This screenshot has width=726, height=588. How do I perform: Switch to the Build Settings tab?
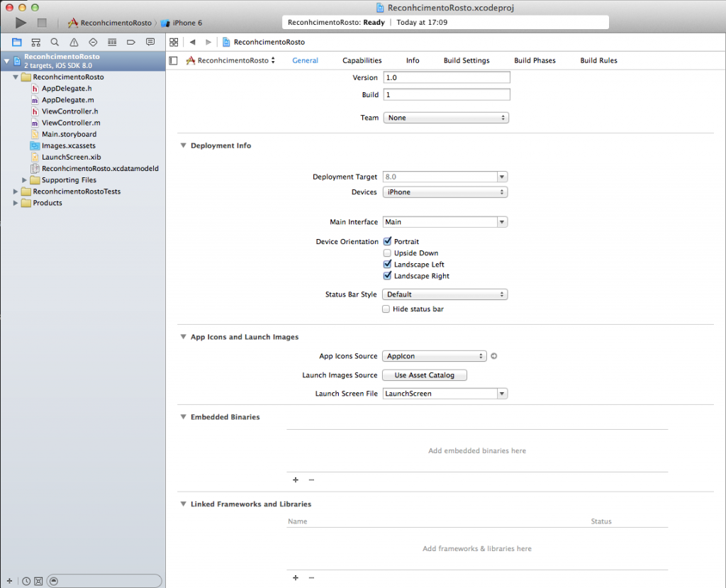[x=466, y=60]
